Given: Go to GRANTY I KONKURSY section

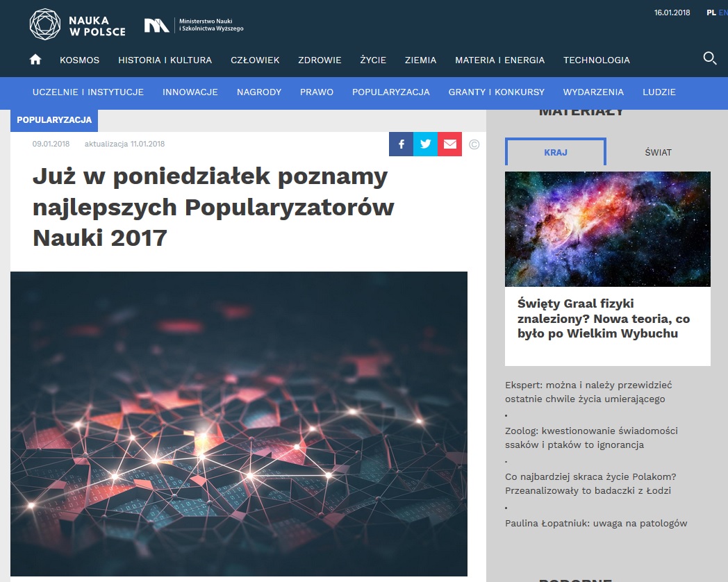Looking at the screenshot, I should [x=496, y=92].
